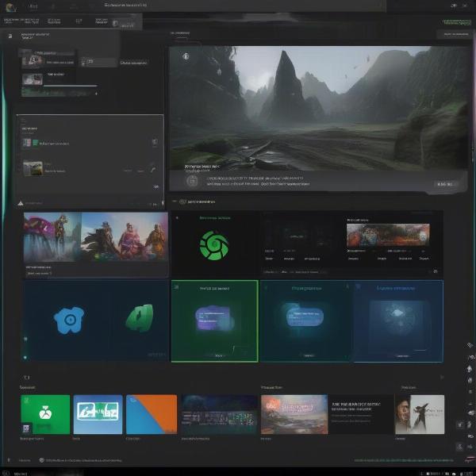Click the progress bar under the second small thumbnail
Viewport: 476px width, 476px height.
pyautogui.click(x=70, y=86)
